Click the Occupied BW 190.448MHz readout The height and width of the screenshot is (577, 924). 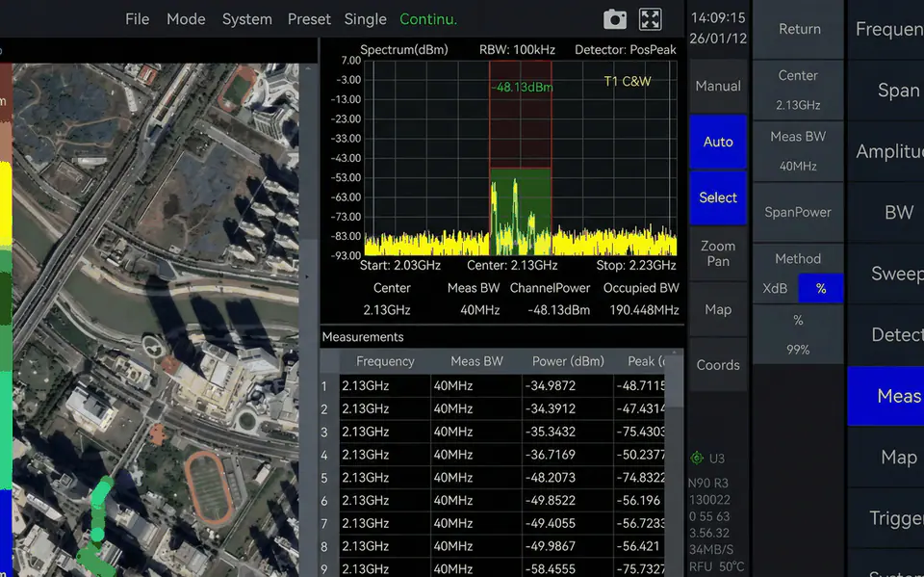(x=641, y=300)
